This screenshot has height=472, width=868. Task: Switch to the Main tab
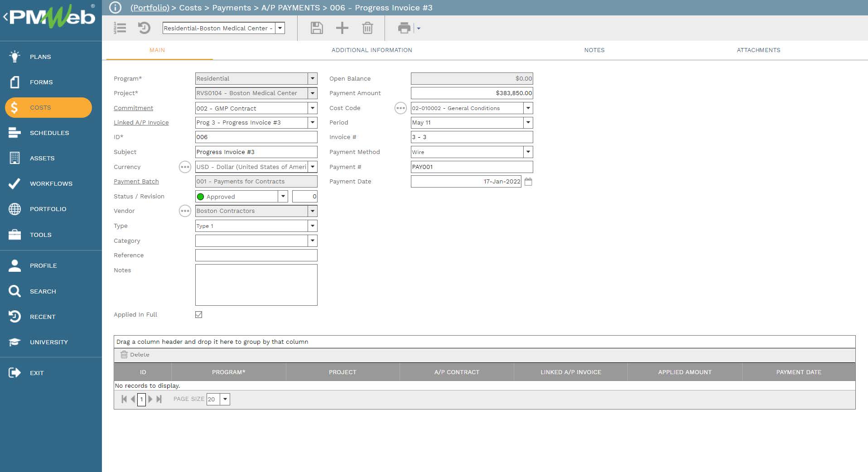pyautogui.click(x=157, y=50)
